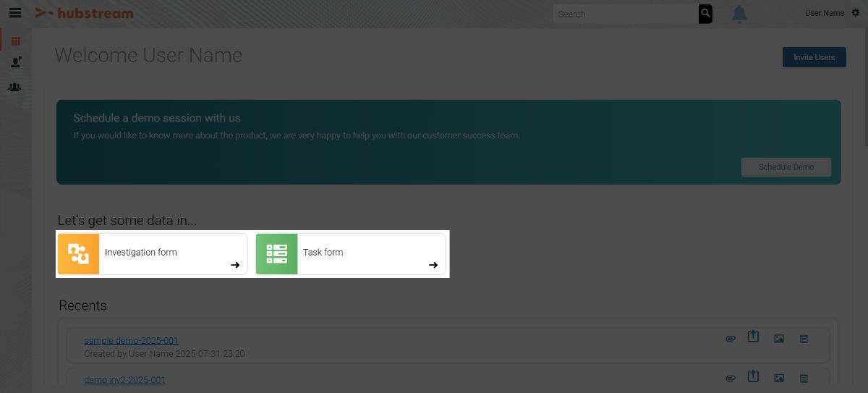Select the dashboard grid sidebar icon
This screenshot has width=868, height=393.
point(16,41)
